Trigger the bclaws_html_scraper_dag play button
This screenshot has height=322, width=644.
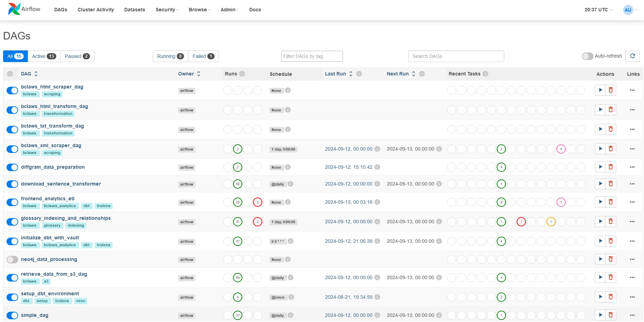tap(600, 90)
